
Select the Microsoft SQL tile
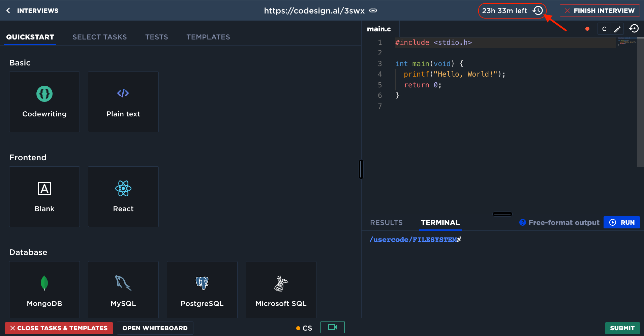281,289
